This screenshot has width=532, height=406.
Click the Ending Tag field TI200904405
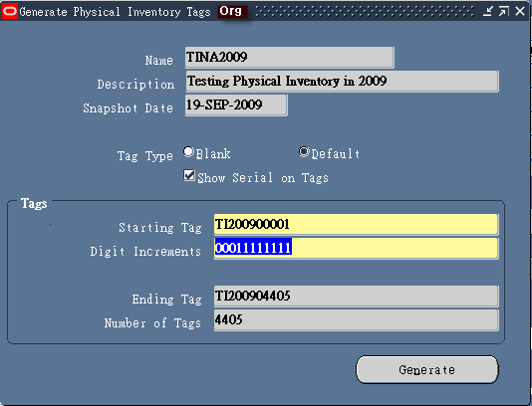(x=356, y=297)
